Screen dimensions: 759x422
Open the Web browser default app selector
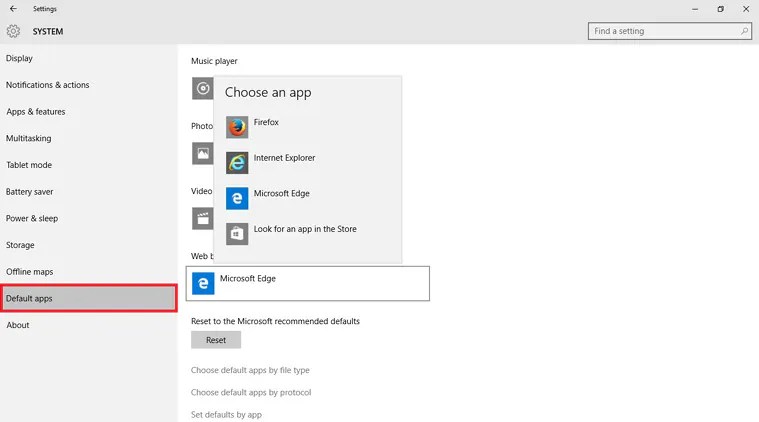coord(308,283)
